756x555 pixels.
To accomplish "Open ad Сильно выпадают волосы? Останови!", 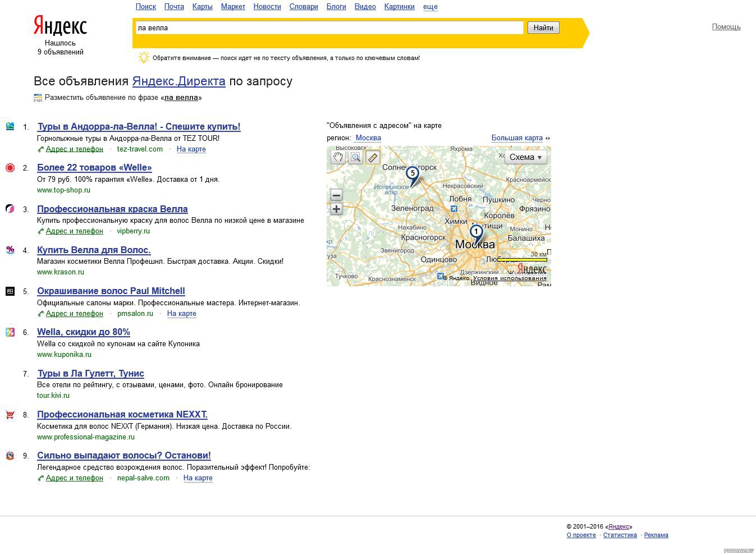I will point(124,456).
